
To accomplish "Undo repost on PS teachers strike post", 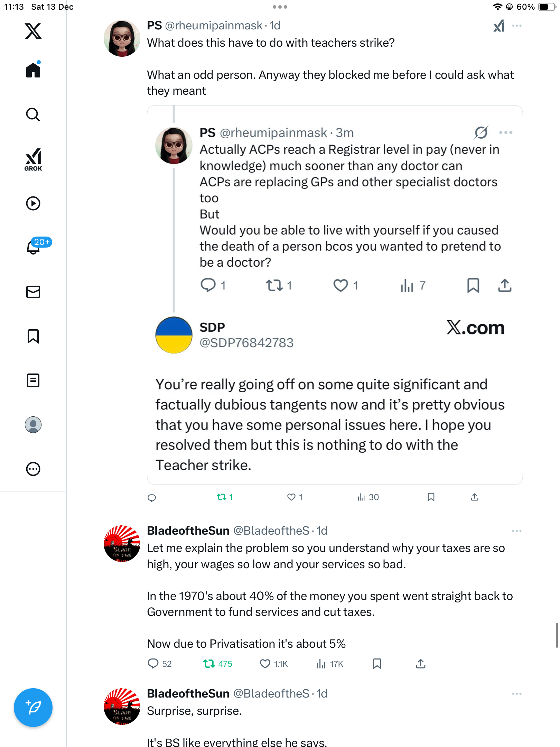I will coord(222,497).
